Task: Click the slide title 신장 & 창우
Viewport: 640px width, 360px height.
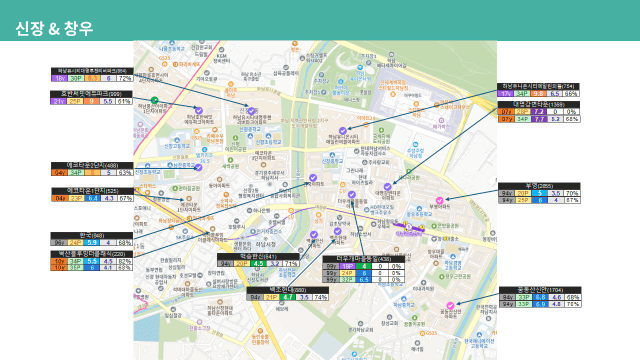Action: (x=54, y=29)
